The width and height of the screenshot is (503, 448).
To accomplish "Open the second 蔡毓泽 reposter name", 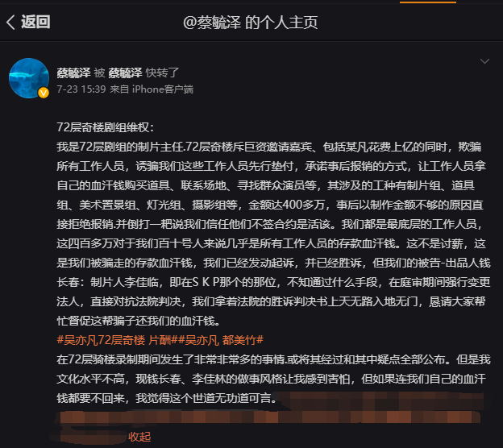I will click(125, 73).
